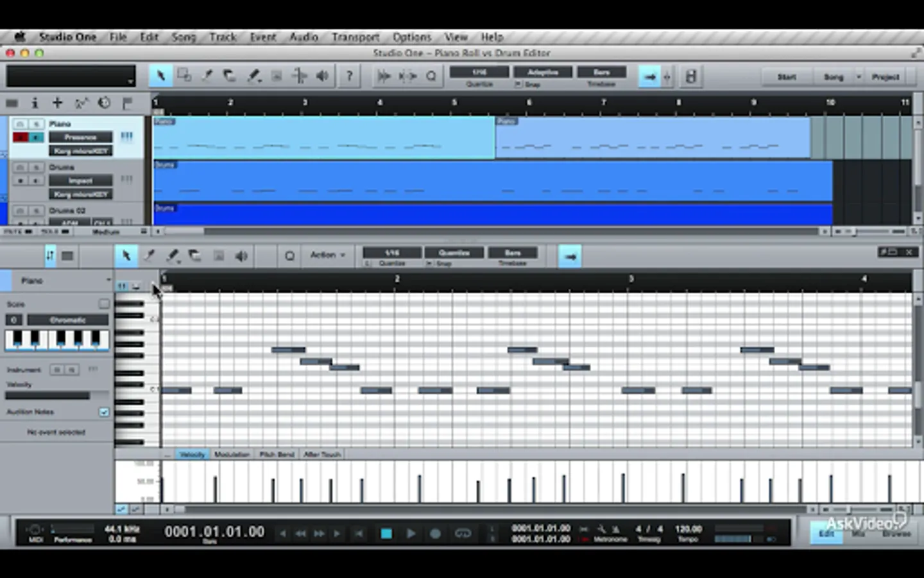The width and height of the screenshot is (924, 578).
Task: Toggle Autoscroll in the main toolbar
Action: [650, 76]
